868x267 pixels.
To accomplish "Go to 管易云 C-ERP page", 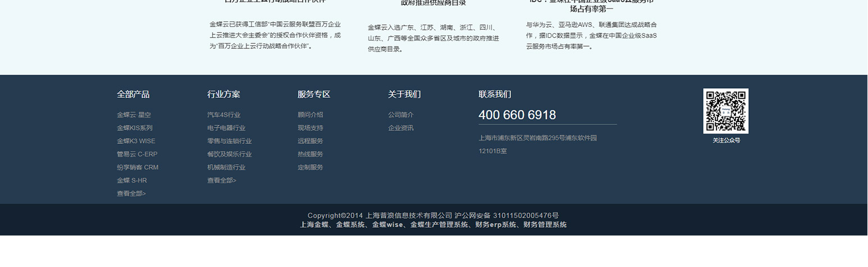I will [137, 154].
